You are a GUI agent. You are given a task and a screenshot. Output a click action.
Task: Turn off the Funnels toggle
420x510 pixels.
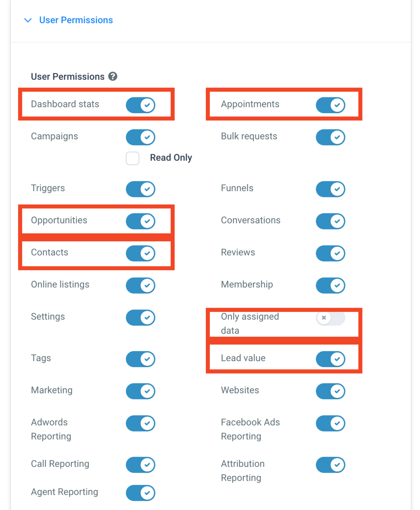330,189
